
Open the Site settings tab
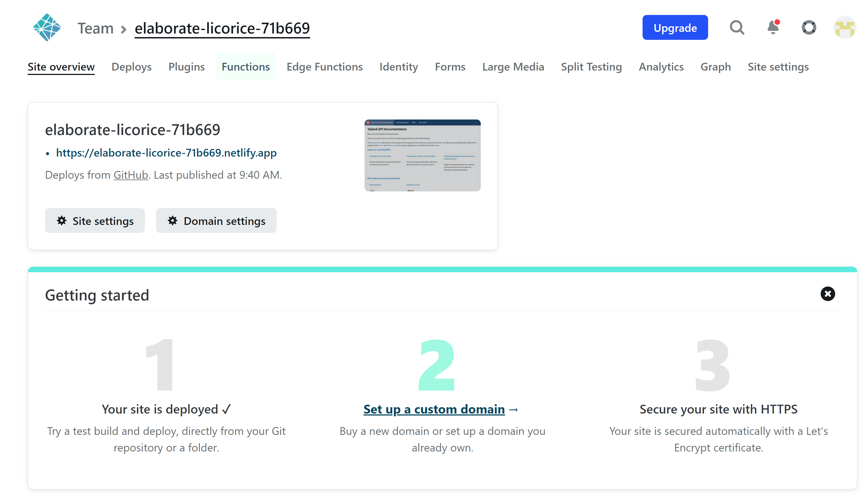(x=778, y=66)
